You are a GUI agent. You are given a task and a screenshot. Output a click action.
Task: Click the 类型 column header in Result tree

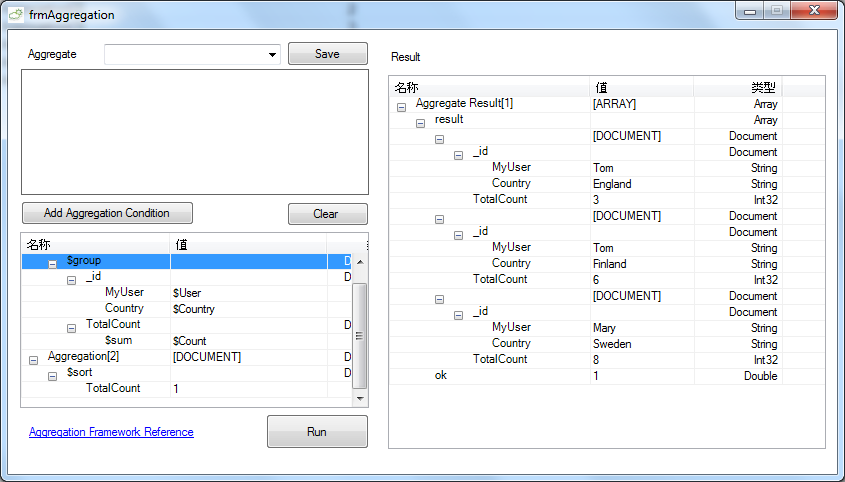click(738, 87)
